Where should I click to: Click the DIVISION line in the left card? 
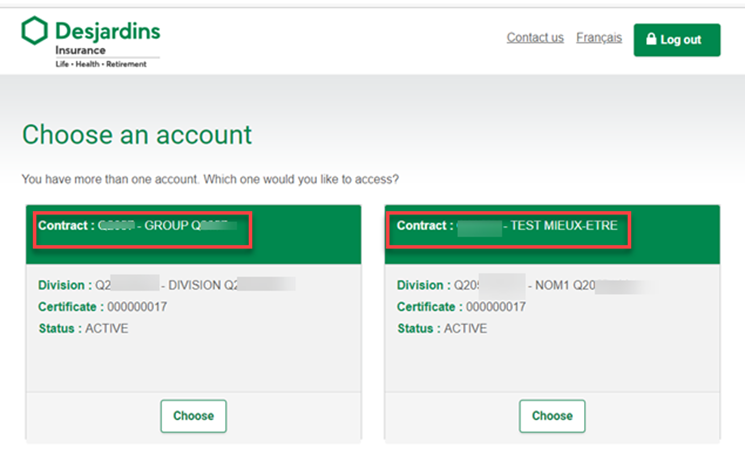160,285
